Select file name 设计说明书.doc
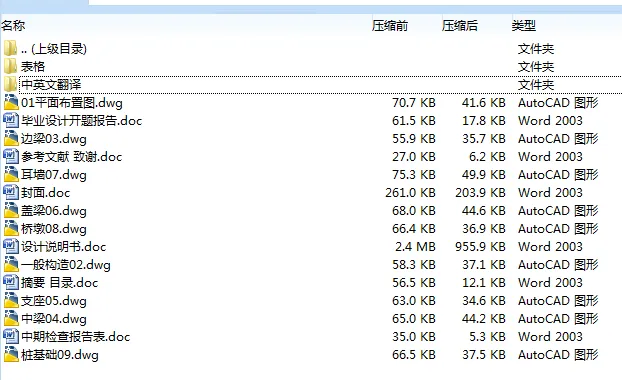The height and width of the screenshot is (380, 622). [63, 247]
